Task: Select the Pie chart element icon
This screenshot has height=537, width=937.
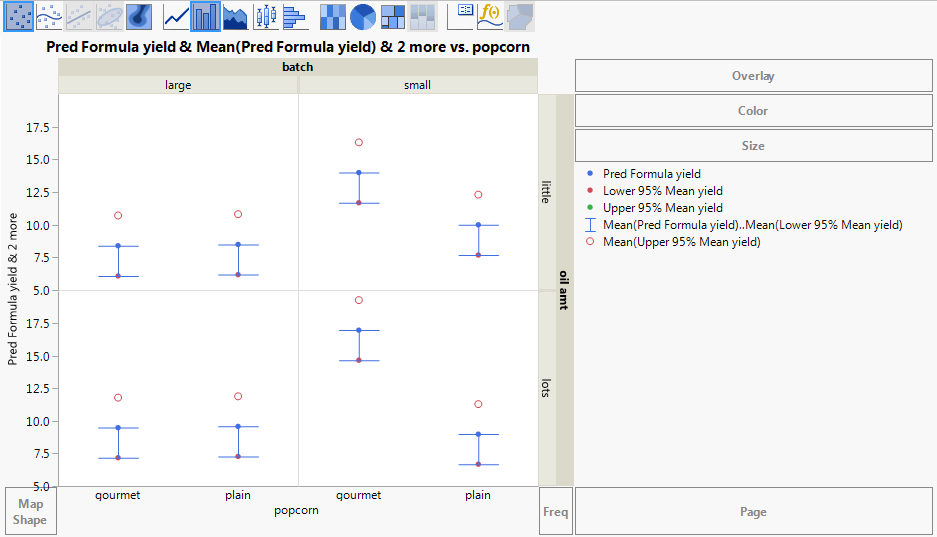Action: tap(363, 16)
